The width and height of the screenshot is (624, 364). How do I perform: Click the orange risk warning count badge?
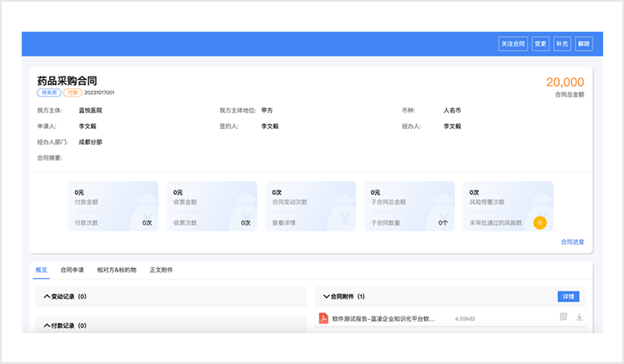click(x=539, y=222)
